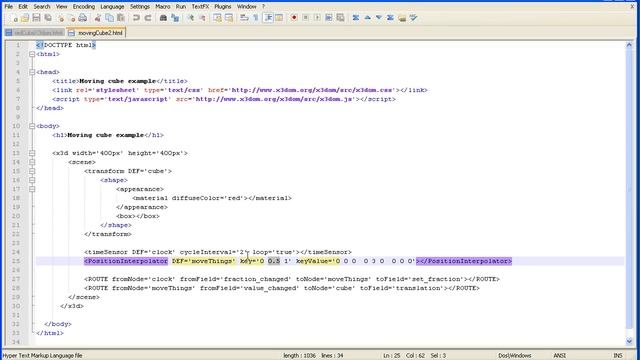Viewport: 640px width, 360px height.
Task: Open the Language menu
Action: [x=112, y=7]
